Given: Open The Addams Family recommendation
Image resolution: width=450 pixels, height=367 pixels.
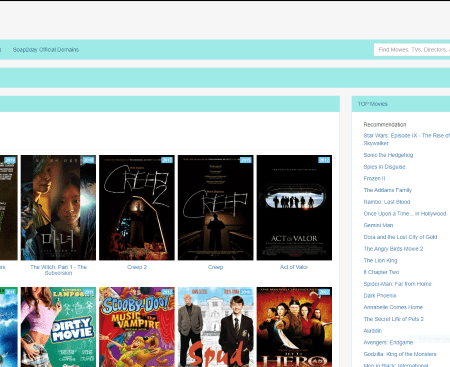Looking at the screenshot, I should point(388,190).
